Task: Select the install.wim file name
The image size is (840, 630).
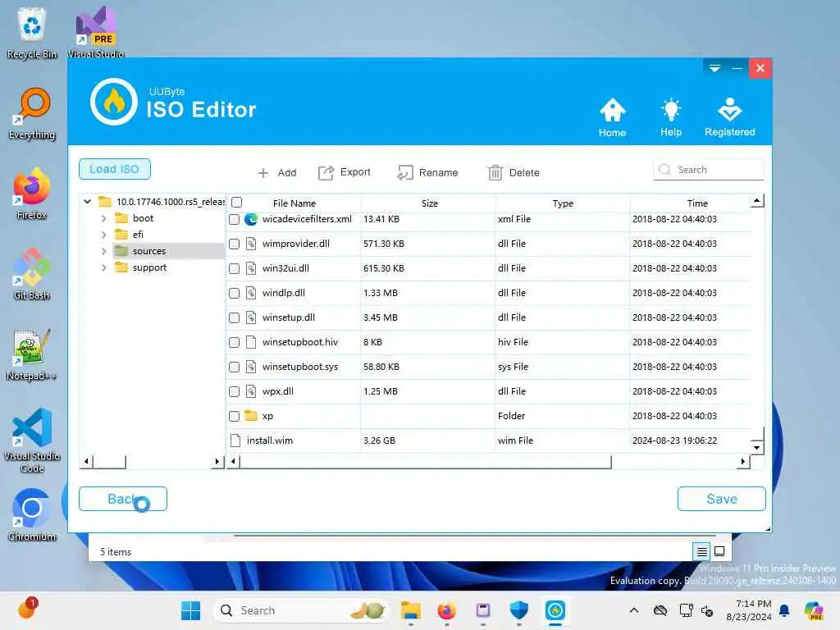Action: pos(269,441)
